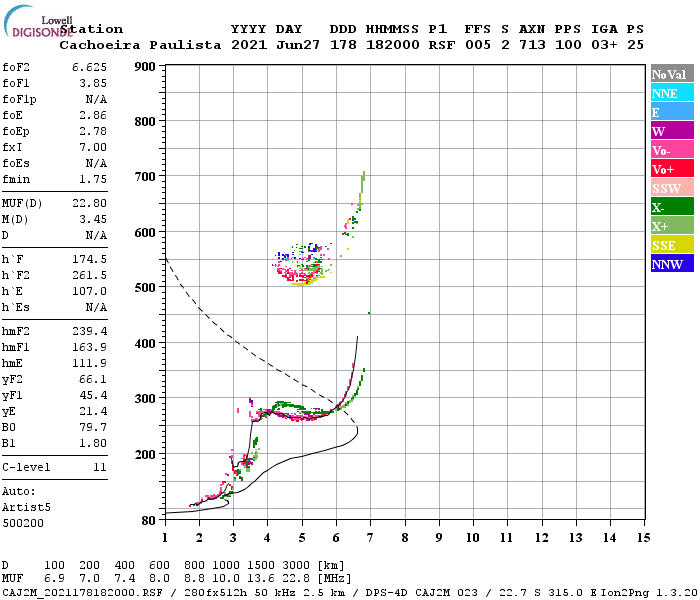This screenshot has width=700, height=600.
Task: Select the X+ light green legend swatch
Action: [672, 225]
